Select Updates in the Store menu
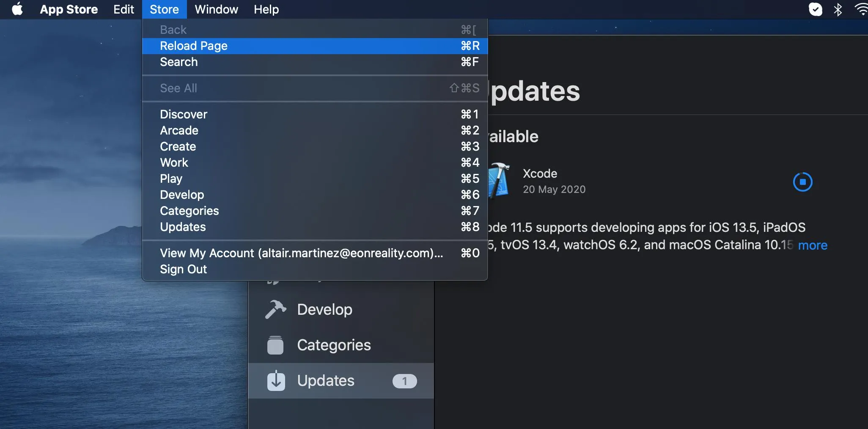Screen dimensions: 868x429 [x=315, y=227]
